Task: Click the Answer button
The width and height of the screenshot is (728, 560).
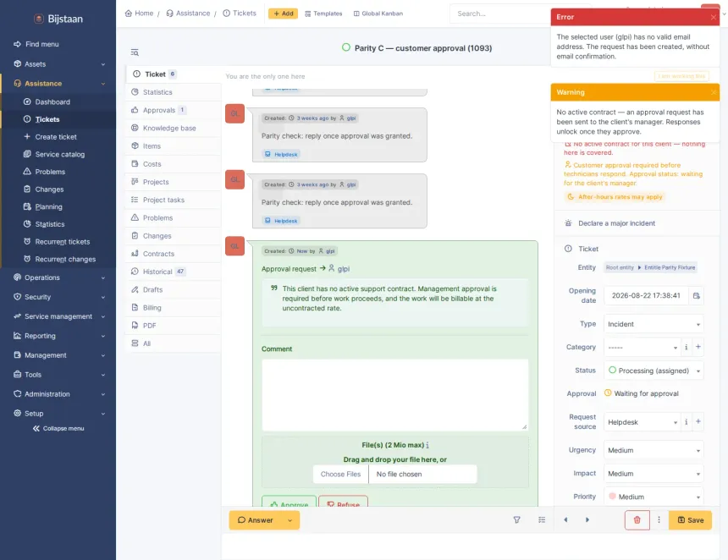Action: [256, 520]
